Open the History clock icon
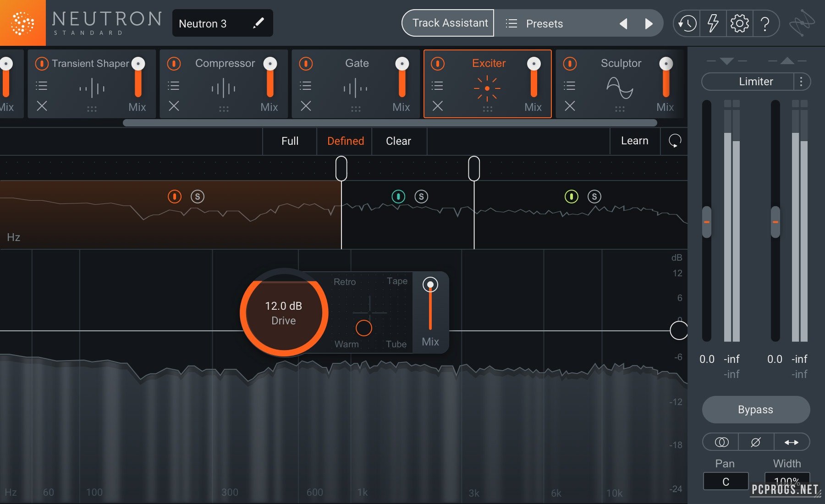The width and height of the screenshot is (825, 504). coord(687,23)
